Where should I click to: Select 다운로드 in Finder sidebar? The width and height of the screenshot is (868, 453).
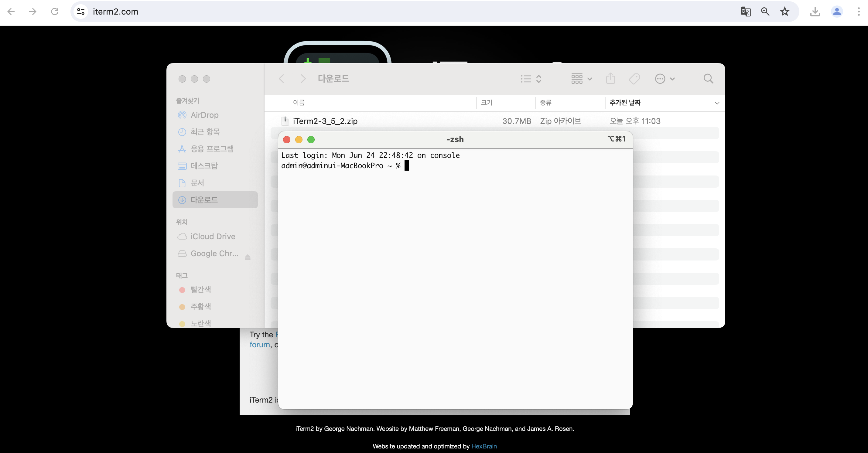click(215, 200)
